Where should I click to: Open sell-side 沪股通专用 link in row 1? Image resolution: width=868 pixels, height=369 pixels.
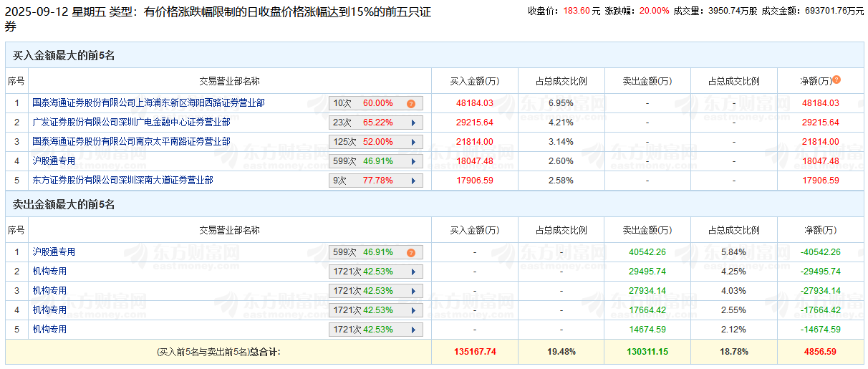coord(54,252)
